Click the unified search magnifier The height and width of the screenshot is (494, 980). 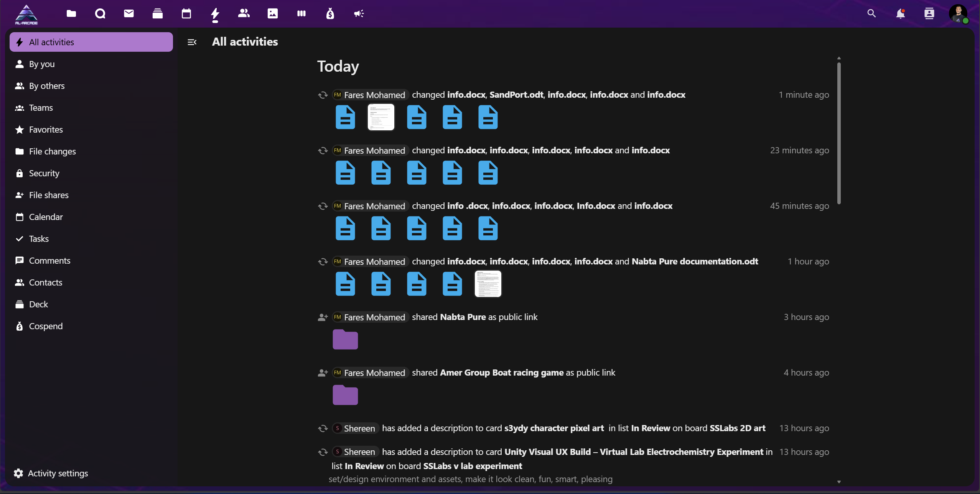click(871, 14)
